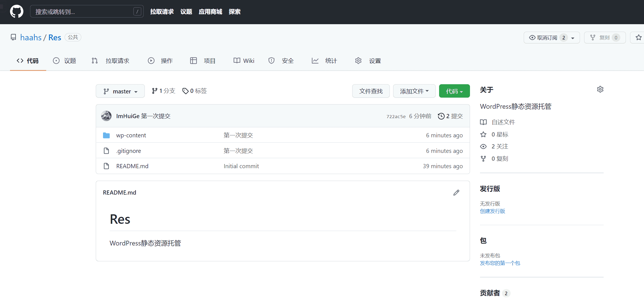Screen dimensions: 644x303
Task: Open About settings via gear icon
Action: [600, 90]
